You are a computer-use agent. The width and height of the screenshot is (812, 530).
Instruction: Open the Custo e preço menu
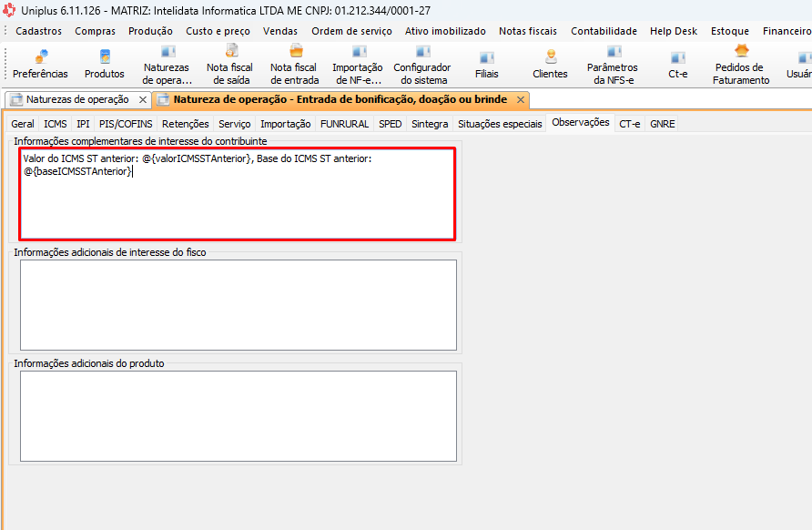(218, 31)
